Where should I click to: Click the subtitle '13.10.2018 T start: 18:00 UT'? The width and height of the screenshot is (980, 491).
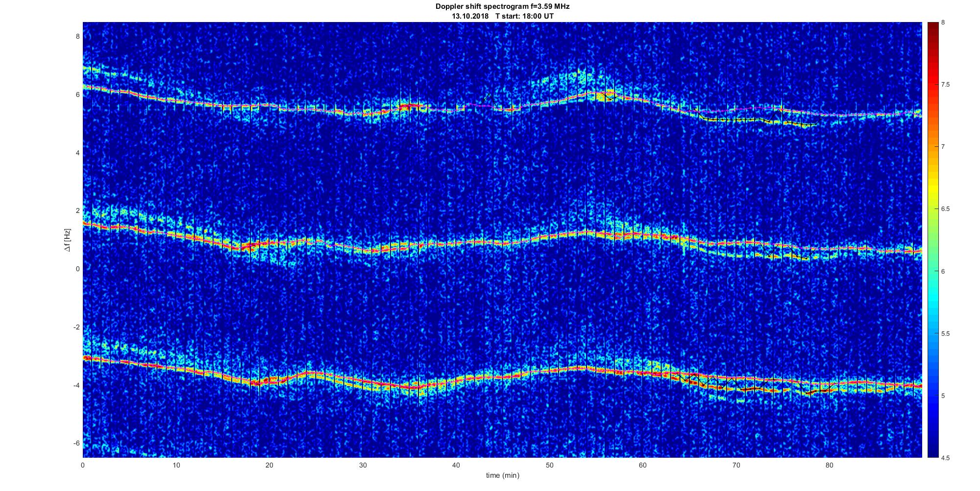(x=502, y=16)
